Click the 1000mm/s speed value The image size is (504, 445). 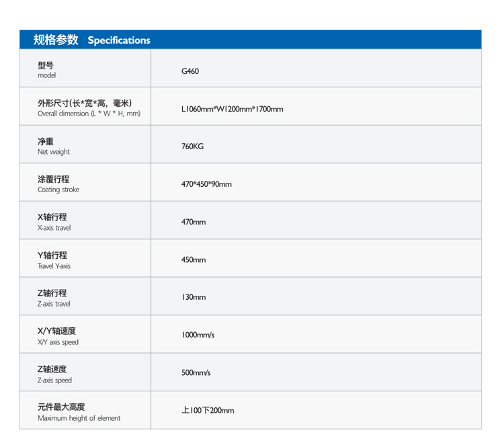pyautogui.click(x=198, y=335)
